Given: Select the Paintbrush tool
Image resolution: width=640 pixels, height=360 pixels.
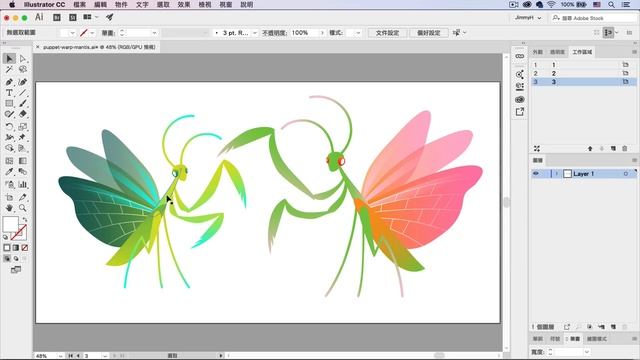Looking at the screenshot, I should [23, 104].
